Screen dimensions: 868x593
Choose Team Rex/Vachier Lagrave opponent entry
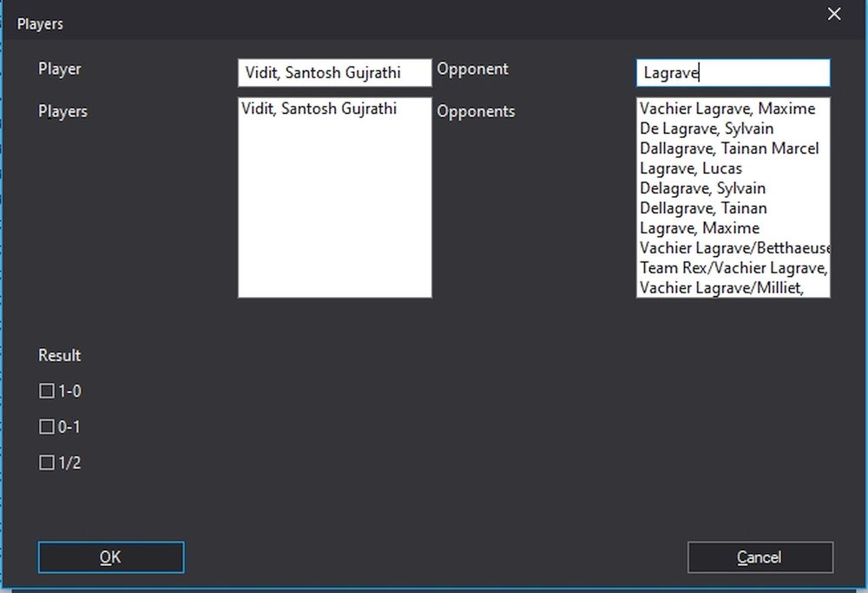[733, 268]
